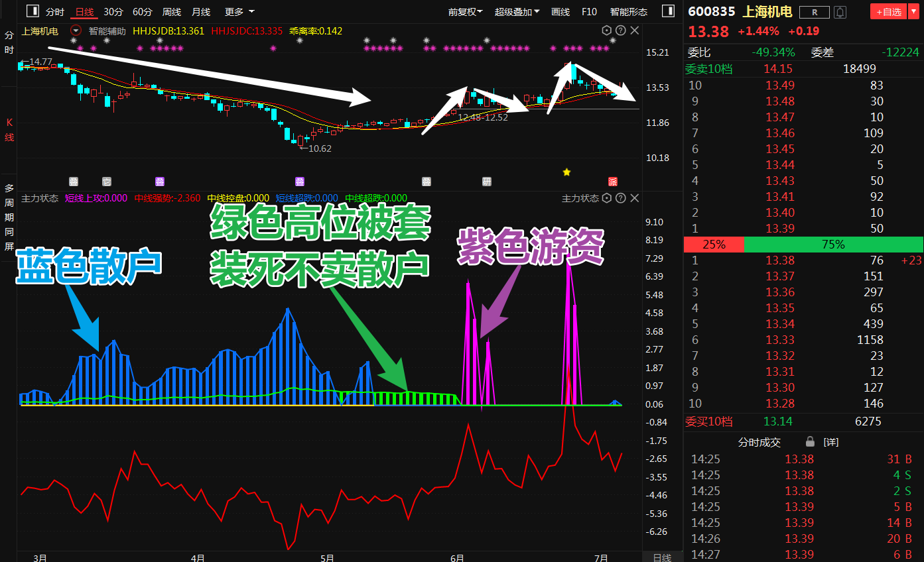924x562 pixels.
Task: Select 多周期同屏 in left sidebar
Action: coord(9,217)
